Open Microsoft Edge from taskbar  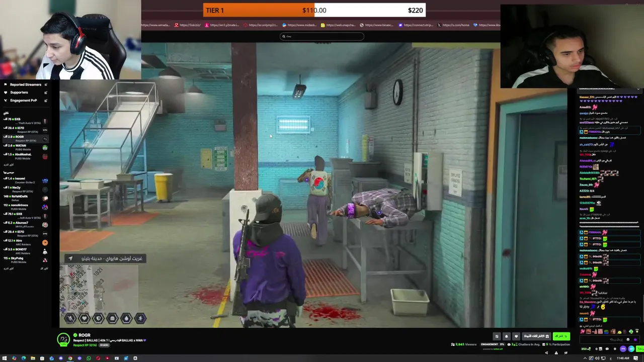click(24, 358)
